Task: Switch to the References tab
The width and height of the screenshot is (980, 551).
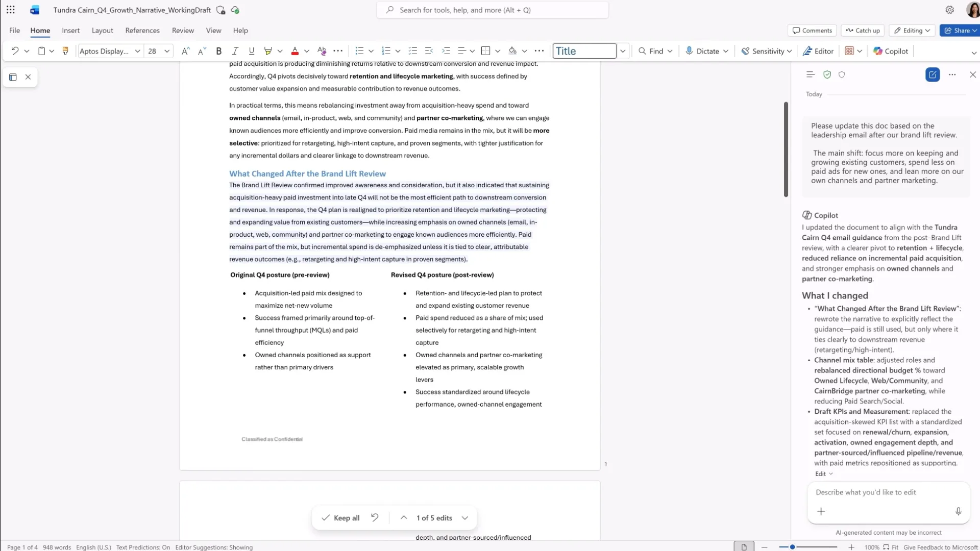Action: coord(142,30)
